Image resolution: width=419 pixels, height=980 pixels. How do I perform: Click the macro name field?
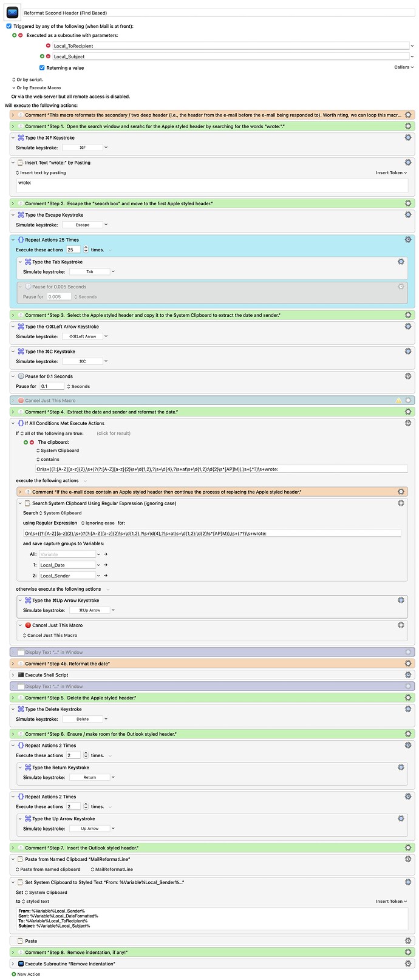pyautogui.click(x=219, y=12)
